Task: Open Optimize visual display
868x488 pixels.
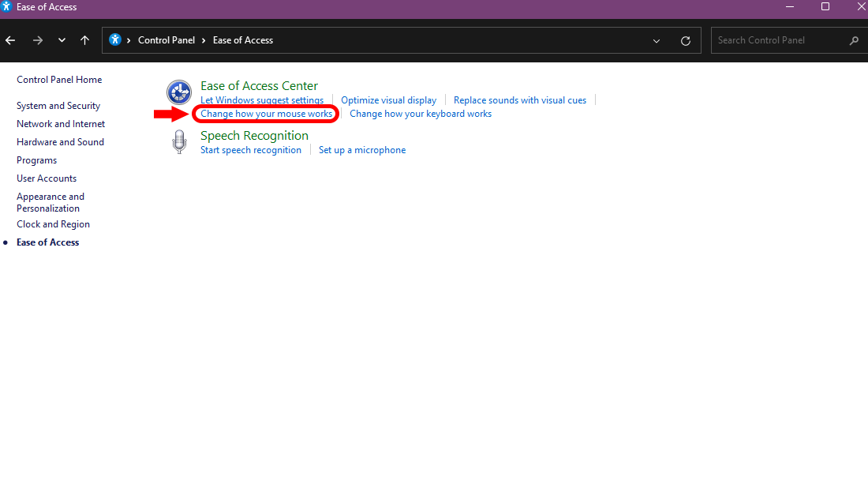Action: (x=388, y=100)
